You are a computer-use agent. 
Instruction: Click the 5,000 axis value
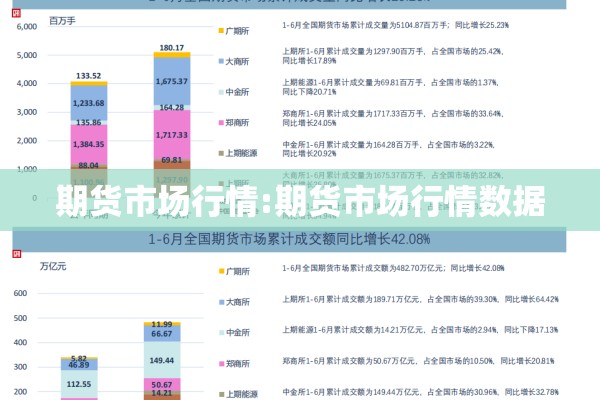(x=27, y=55)
